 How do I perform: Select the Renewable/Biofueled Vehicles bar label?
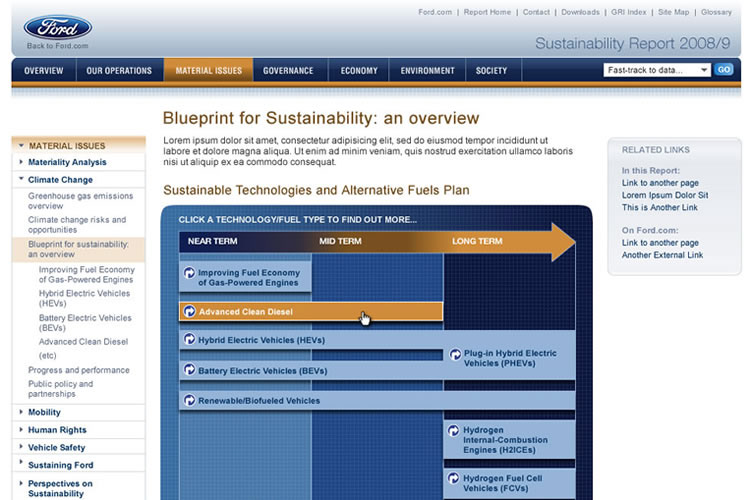(259, 400)
